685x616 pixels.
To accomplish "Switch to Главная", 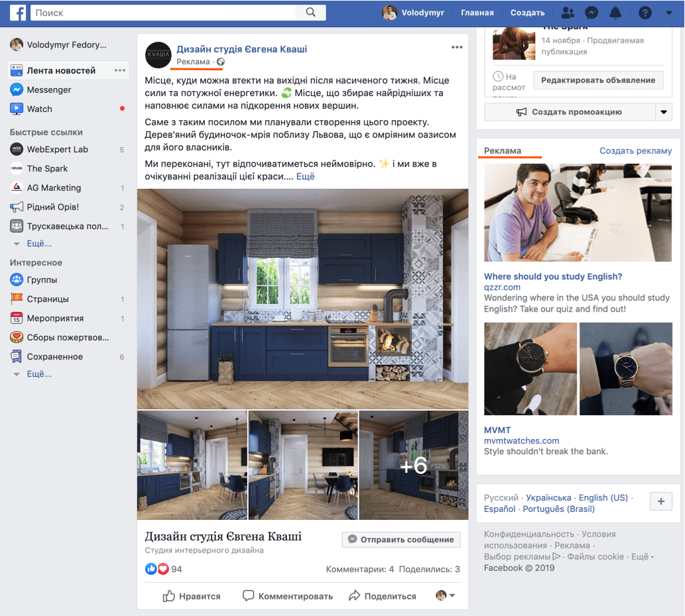I will tap(476, 12).
